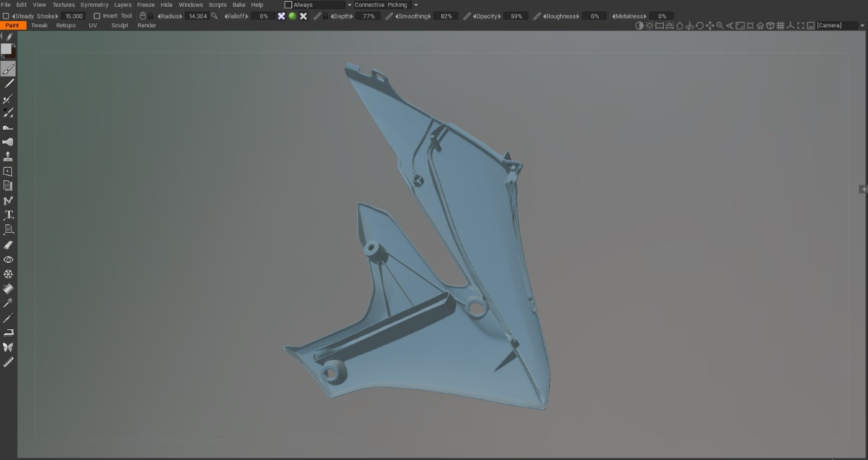The width and height of the screenshot is (868, 460).
Task: Click the foreground color swatch
Action: (6, 49)
